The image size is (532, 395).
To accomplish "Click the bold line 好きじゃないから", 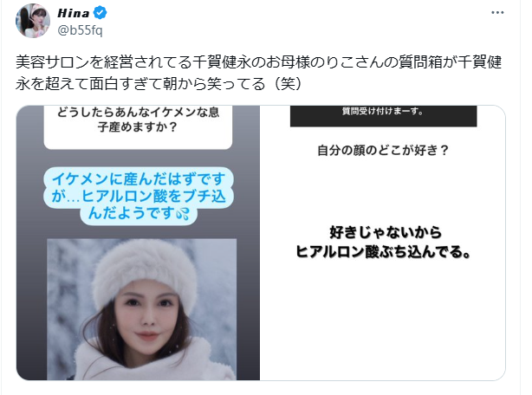I will coord(386,233).
